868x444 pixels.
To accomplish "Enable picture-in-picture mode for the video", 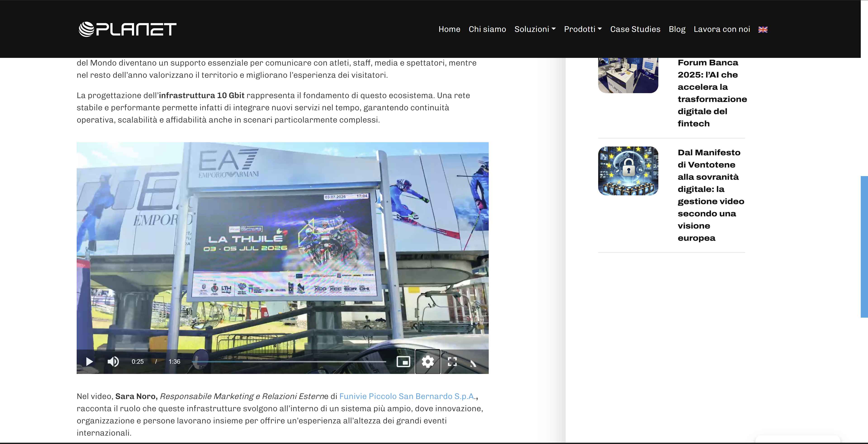I will click(x=403, y=361).
